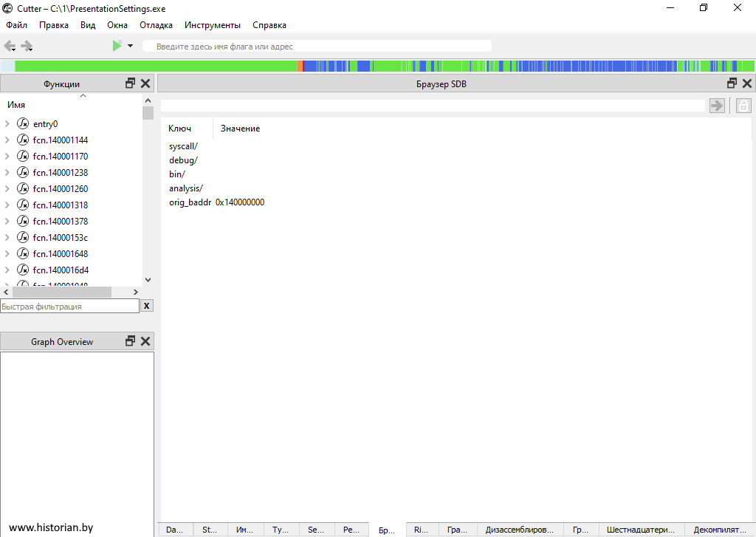Click the flag name or address field

tap(317, 47)
